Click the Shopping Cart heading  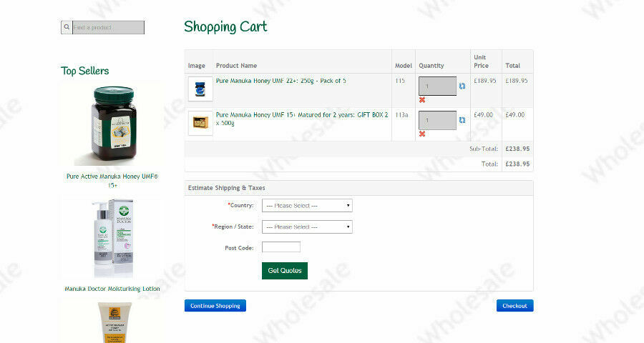pyautogui.click(x=225, y=27)
